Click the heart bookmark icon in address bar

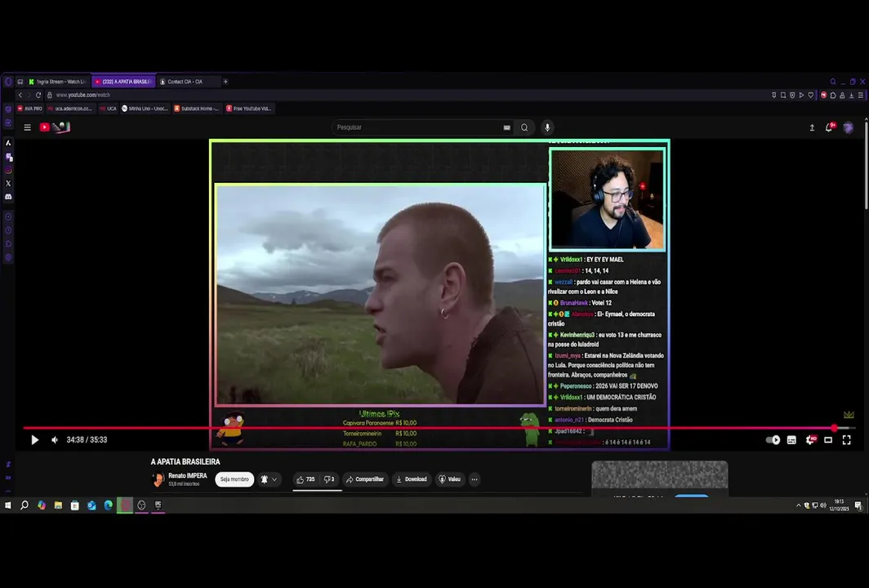click(x=810, y=96)
